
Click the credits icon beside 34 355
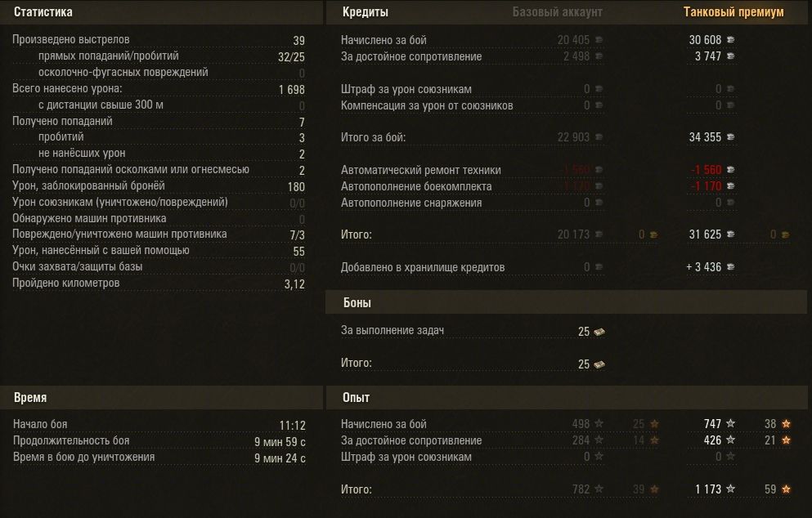click(730, 137)
